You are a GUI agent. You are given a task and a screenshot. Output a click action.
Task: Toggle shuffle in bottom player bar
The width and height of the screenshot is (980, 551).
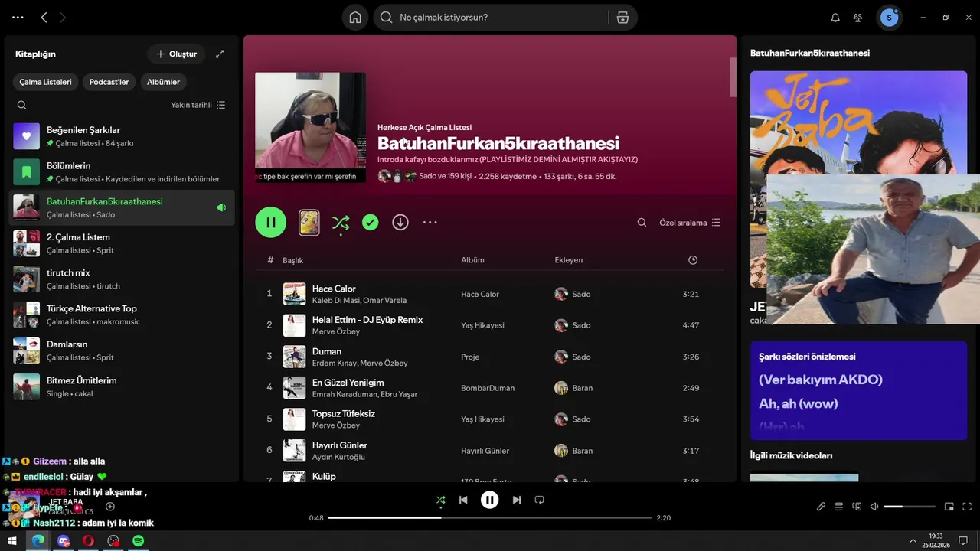point(440,500)
